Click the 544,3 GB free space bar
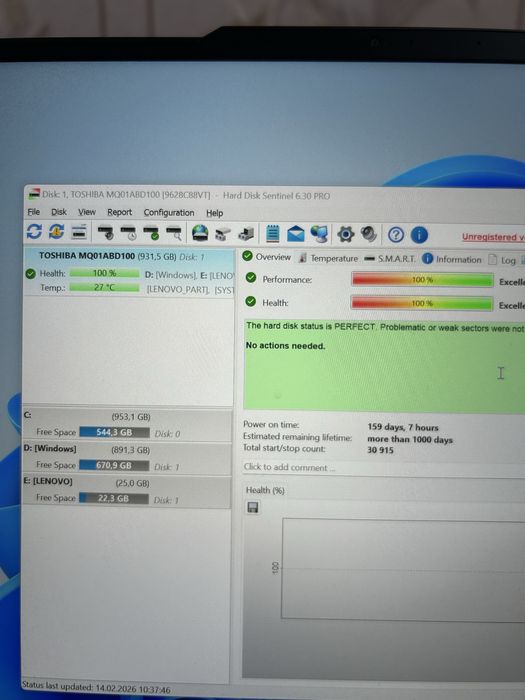This screenshot has height=700, width=525. coord(114,432)
